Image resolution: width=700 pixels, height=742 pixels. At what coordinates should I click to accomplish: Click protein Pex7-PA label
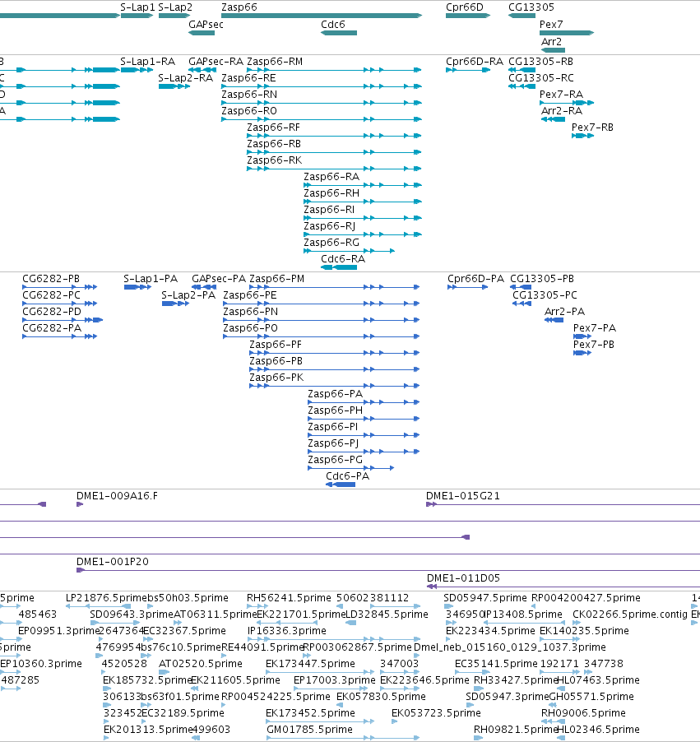[595, 328]
